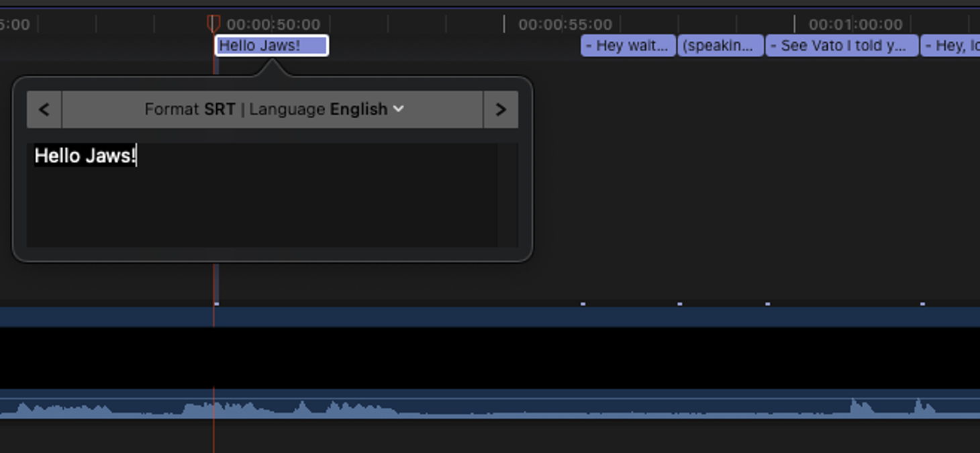The image size is (980, 453).
Task: Select the '(speakin...' caption clip
Action: [x=721, y=46]
